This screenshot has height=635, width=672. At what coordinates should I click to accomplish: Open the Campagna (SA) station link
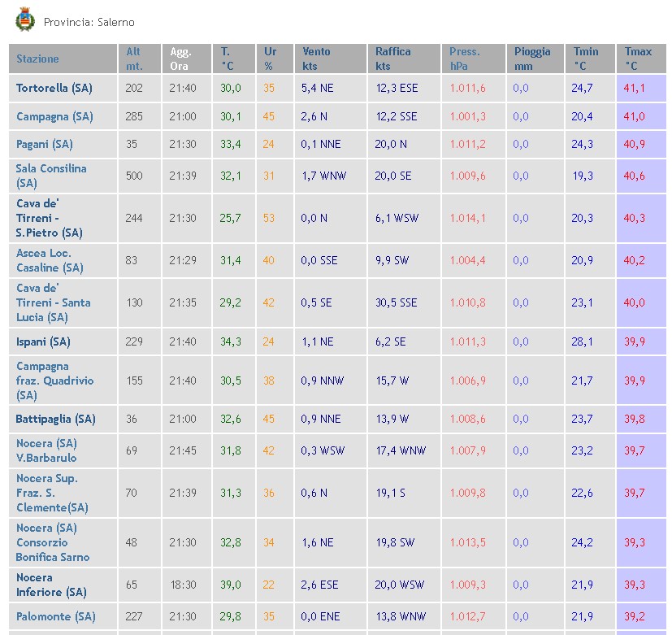coord(54,116)
